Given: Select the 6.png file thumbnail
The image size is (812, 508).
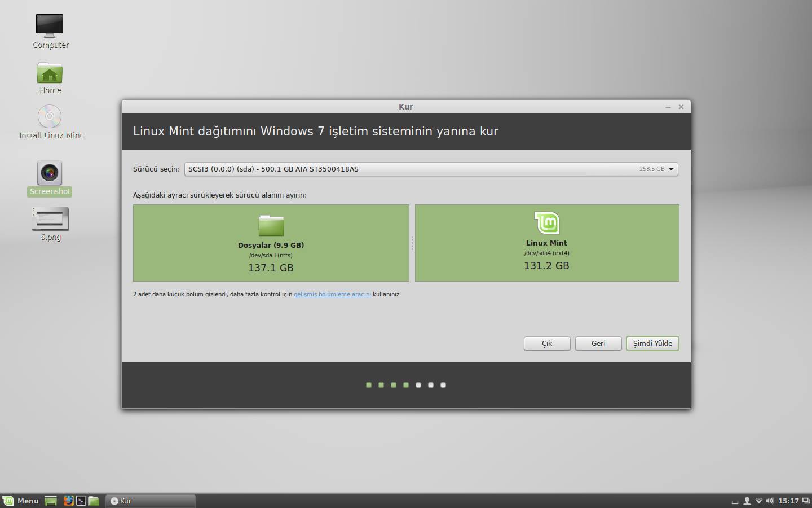Looking at the screenshot, I should (x=50, y=219).
